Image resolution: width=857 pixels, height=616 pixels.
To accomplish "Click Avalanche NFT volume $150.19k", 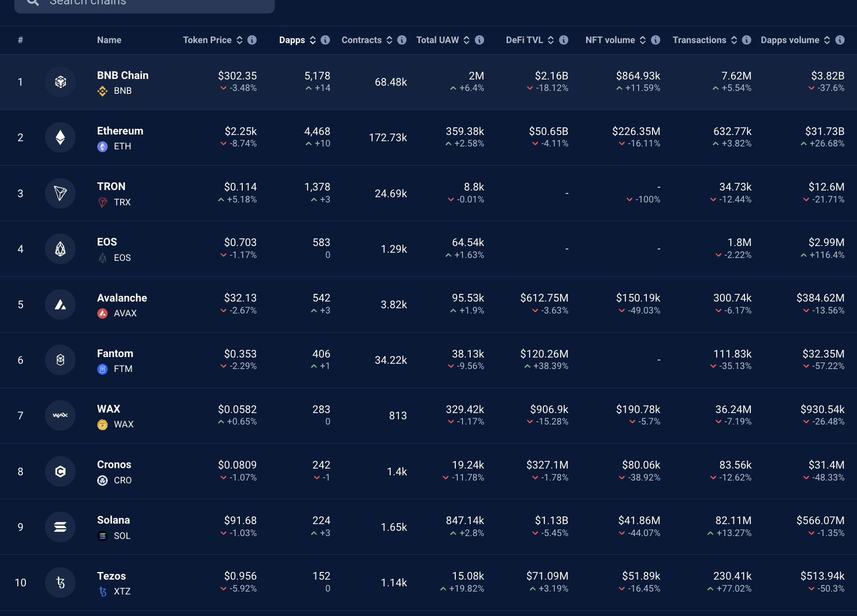I will [638, 298].
